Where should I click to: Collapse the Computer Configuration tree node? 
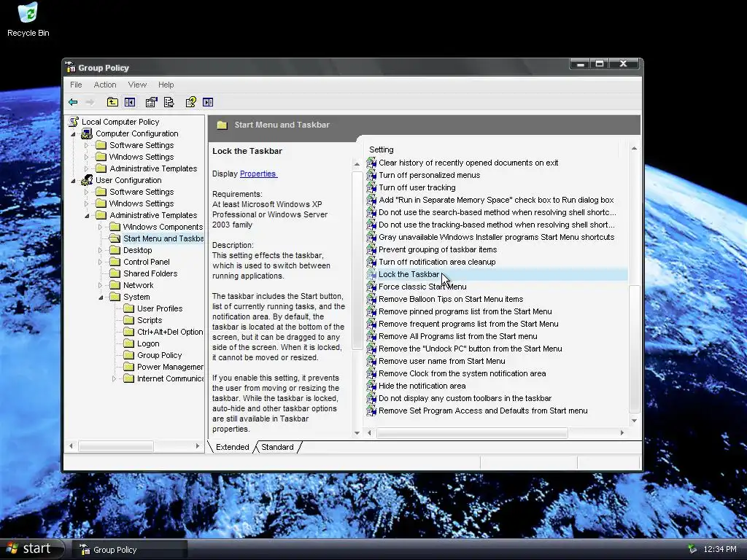point(74,134)
